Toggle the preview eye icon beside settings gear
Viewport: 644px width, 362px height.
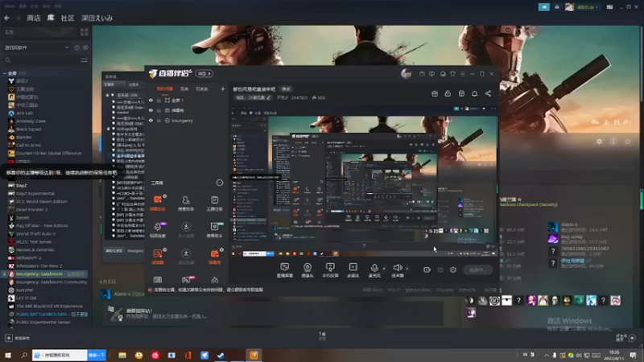[x=440, y=269]
